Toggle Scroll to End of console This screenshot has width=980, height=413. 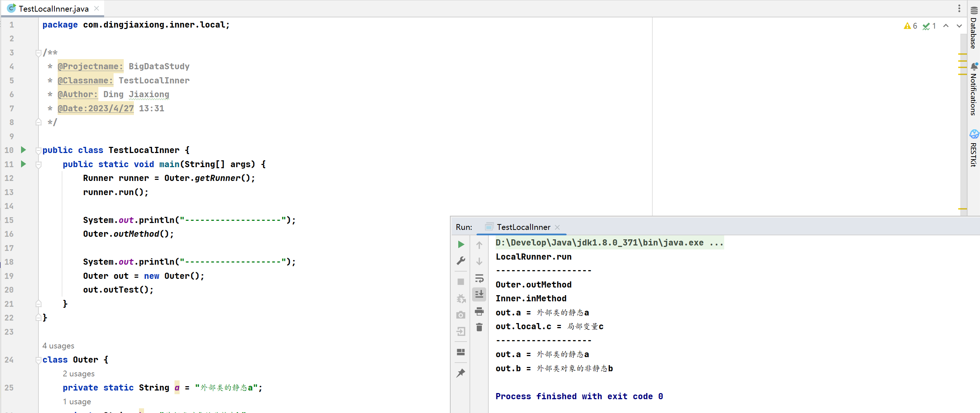point(479,294)
